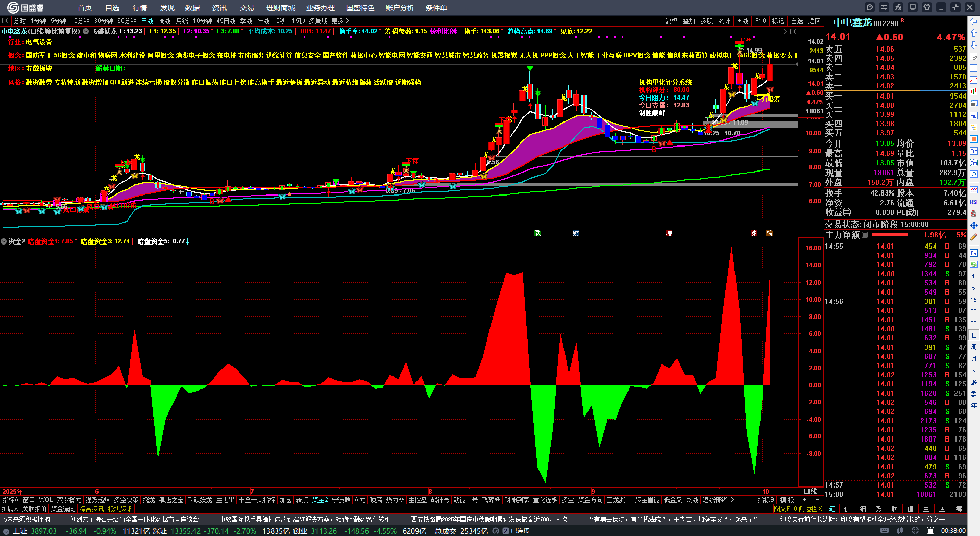This screenshot has height=536, width=980.
Task: Click the crosshair target icon in status bar
Action: click(x=916, y=531)
